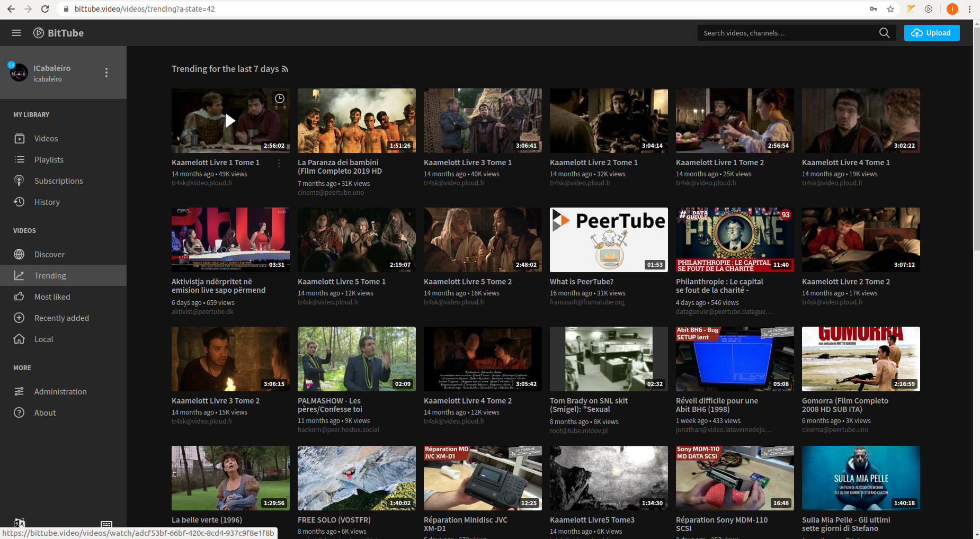
Task: Open the hamburger menu icon
Action: pos(16,33)
